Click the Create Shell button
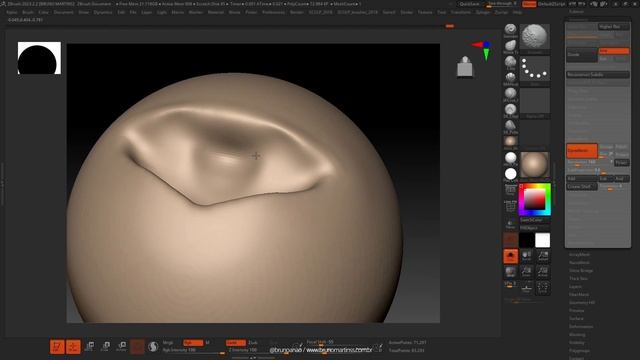The image size is (640, 360). click(582, 187)
